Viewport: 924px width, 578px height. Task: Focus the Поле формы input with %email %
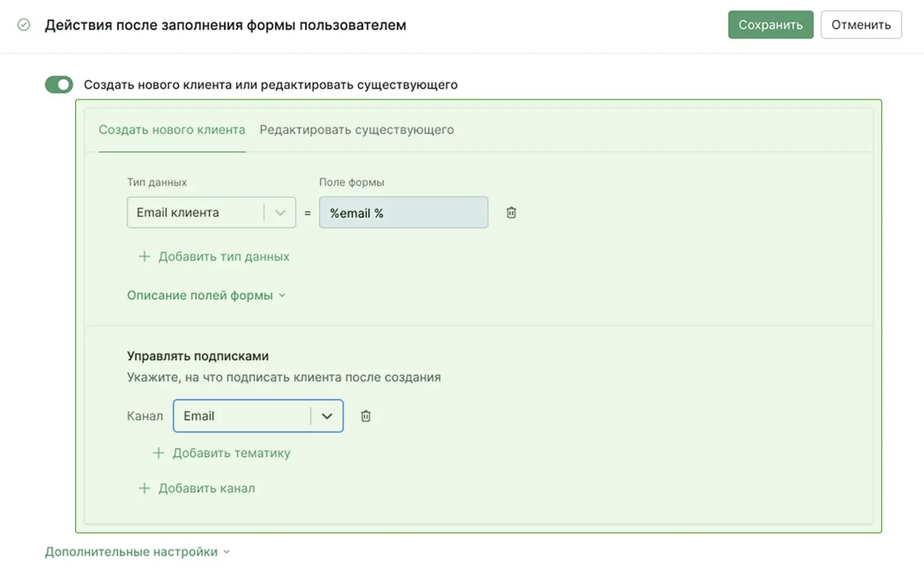[x=403, y=212]
